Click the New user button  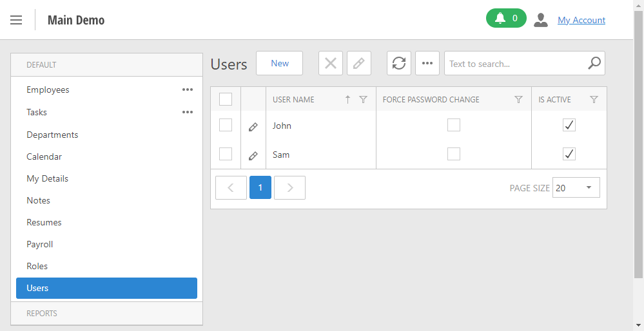click(x=279, y=63)
